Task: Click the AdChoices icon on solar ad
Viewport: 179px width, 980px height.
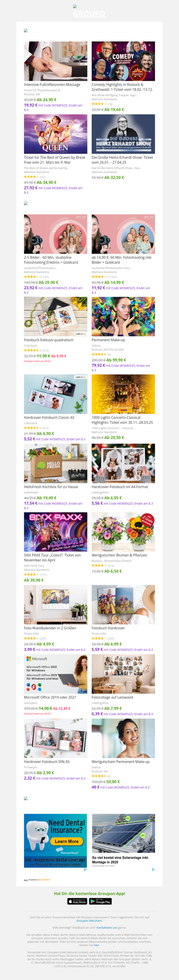Action: pos(153,869)
